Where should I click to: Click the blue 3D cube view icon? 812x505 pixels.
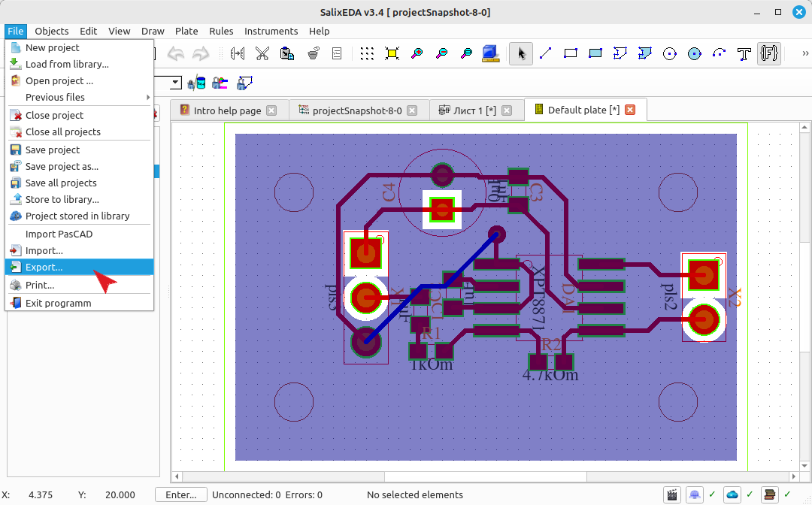pyautogui.click(x=490, y=53)
